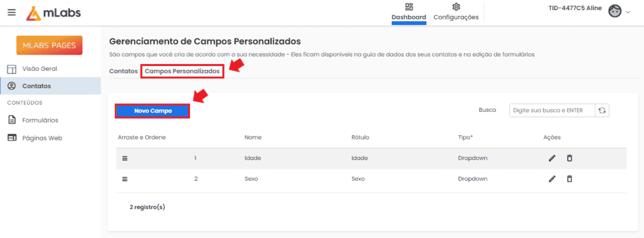The width and height of the screenshot is (644, 238).
Task: Click the Formulários document icon
Action: coord(12,120)
